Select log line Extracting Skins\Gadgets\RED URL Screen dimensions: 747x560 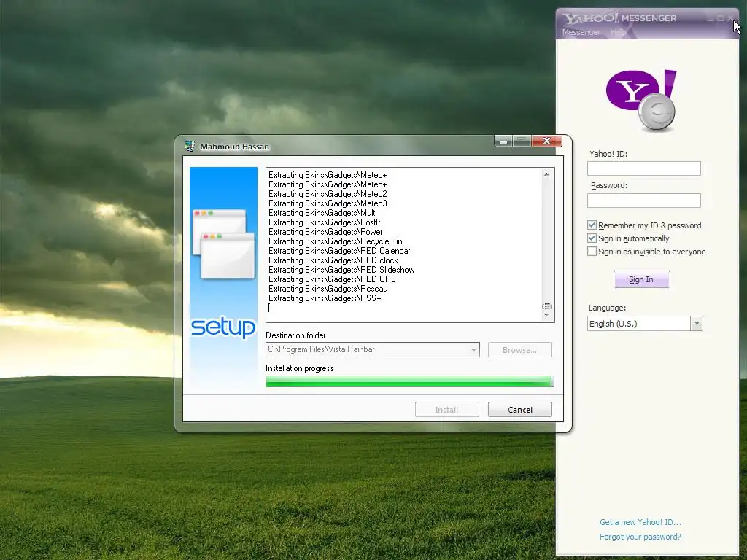click(332, 279)
